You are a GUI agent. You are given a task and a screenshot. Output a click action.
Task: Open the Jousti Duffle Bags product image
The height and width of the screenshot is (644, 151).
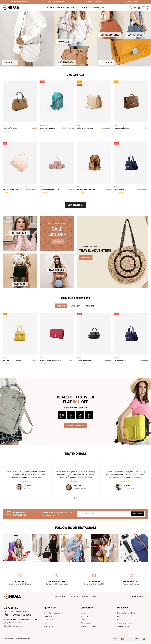pos(20,101)
